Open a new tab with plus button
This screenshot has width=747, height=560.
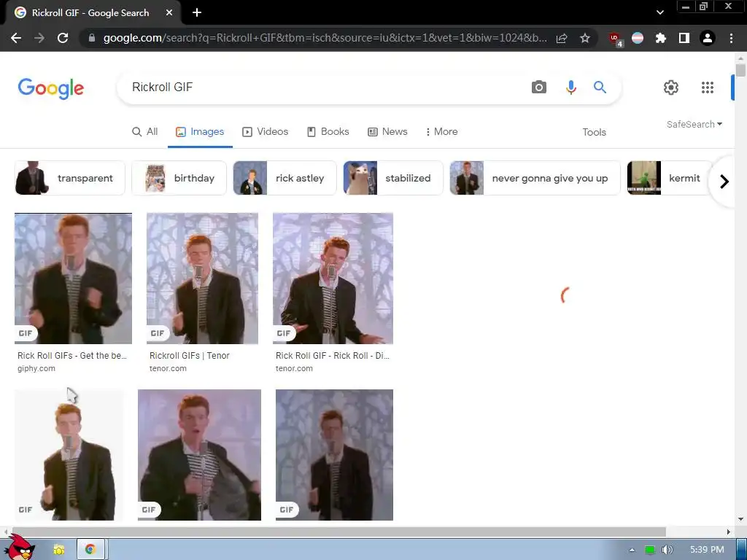click(197, 13)
